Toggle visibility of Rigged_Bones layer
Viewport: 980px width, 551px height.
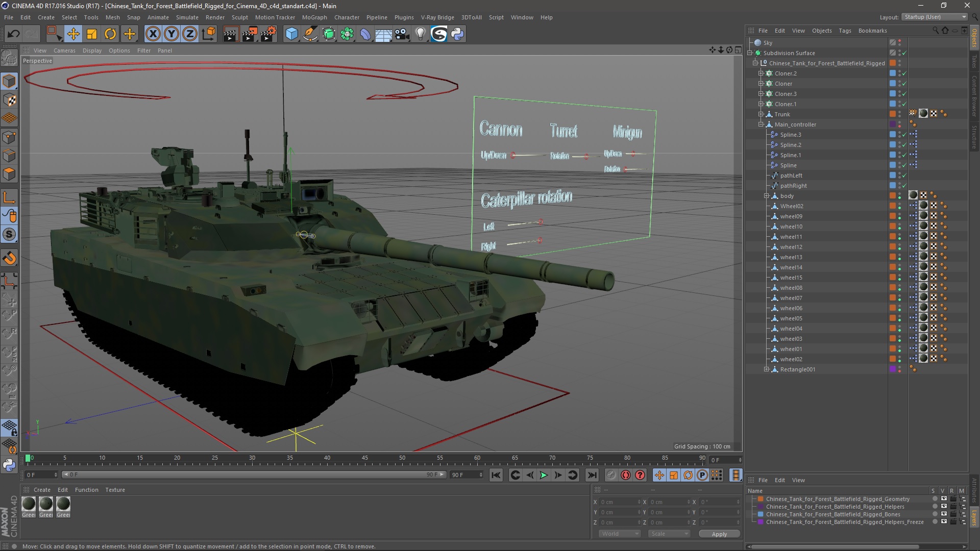pos(943,514)
